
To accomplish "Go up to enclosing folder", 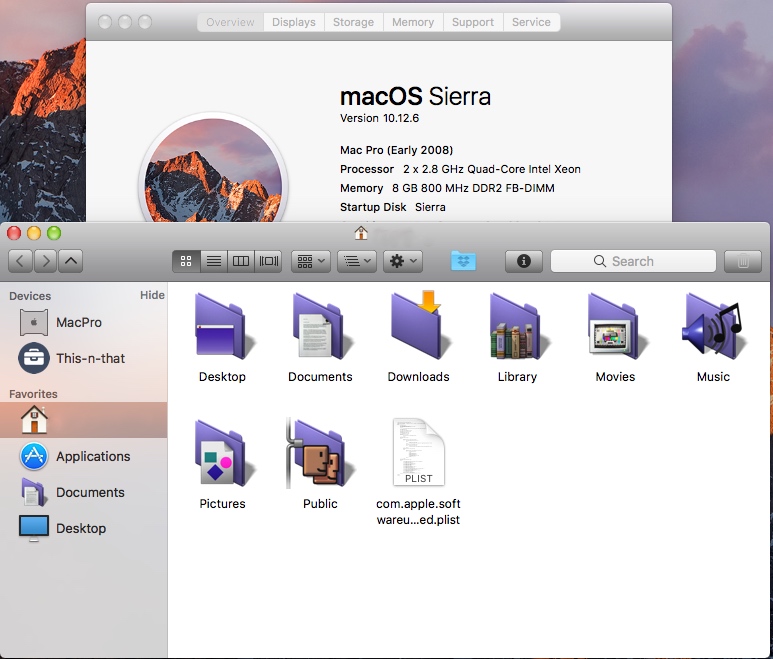I will tap(70, 261).
